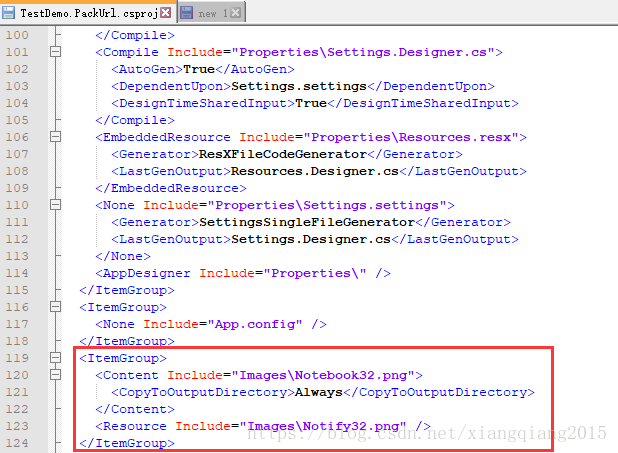Collapse the ItemGroup fold at line 116

click(56, 307)
